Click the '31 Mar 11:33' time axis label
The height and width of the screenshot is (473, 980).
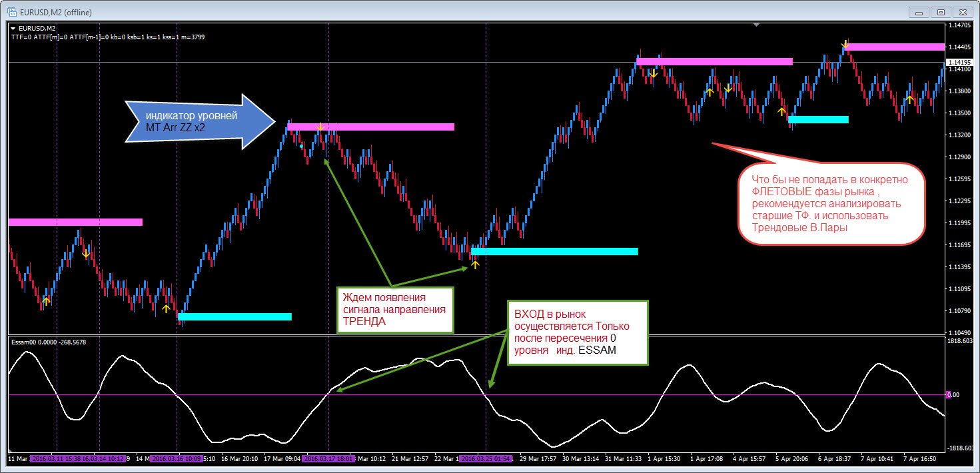click(624, 459)
